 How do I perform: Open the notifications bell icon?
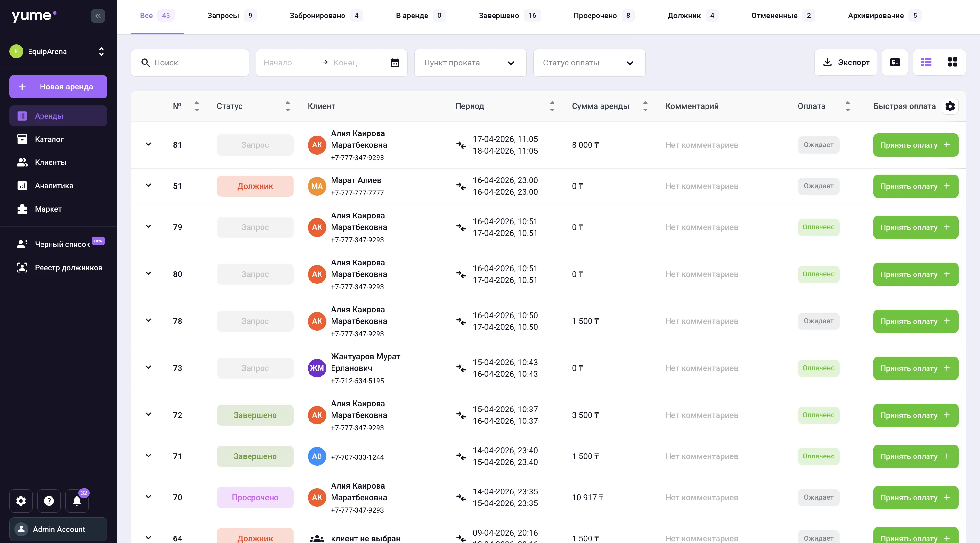coord(77,501)
